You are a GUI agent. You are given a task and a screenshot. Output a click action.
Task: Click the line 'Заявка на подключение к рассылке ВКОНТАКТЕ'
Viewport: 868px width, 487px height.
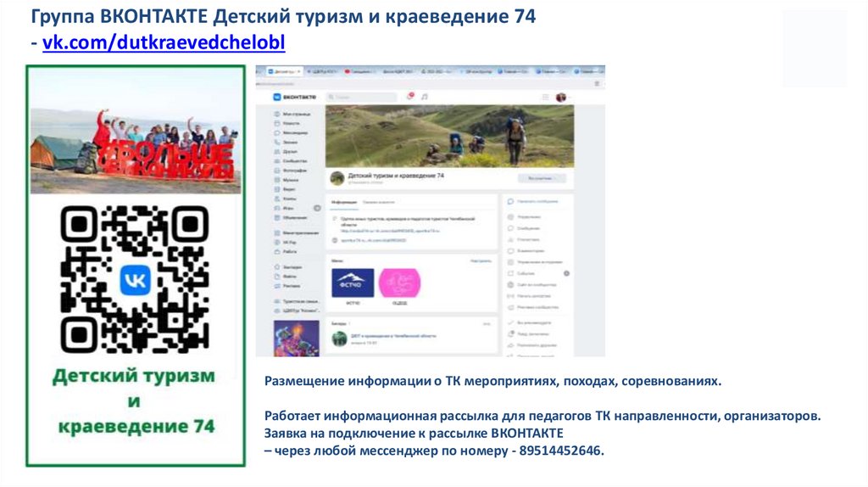pyautogui.click(x=414, y=434)
